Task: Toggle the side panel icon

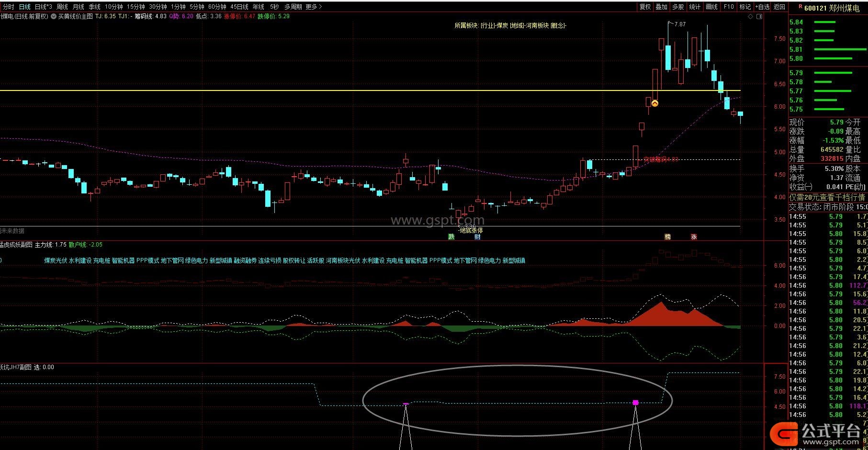Action: (x=759, y=17)
